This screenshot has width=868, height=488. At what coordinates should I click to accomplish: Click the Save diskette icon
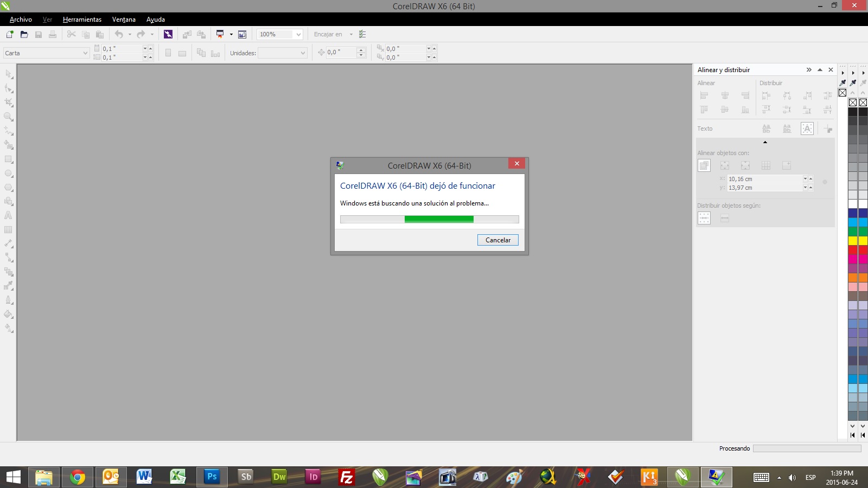39,34
